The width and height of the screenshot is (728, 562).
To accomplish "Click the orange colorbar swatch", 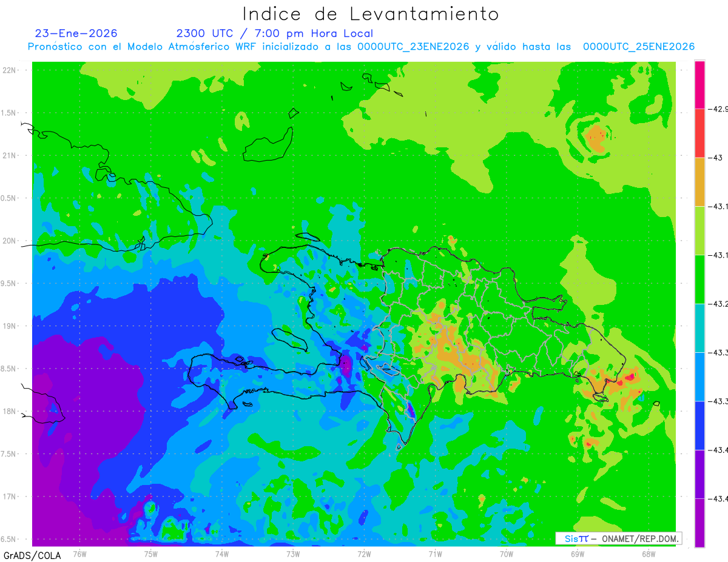I will [x=699, y=182].
